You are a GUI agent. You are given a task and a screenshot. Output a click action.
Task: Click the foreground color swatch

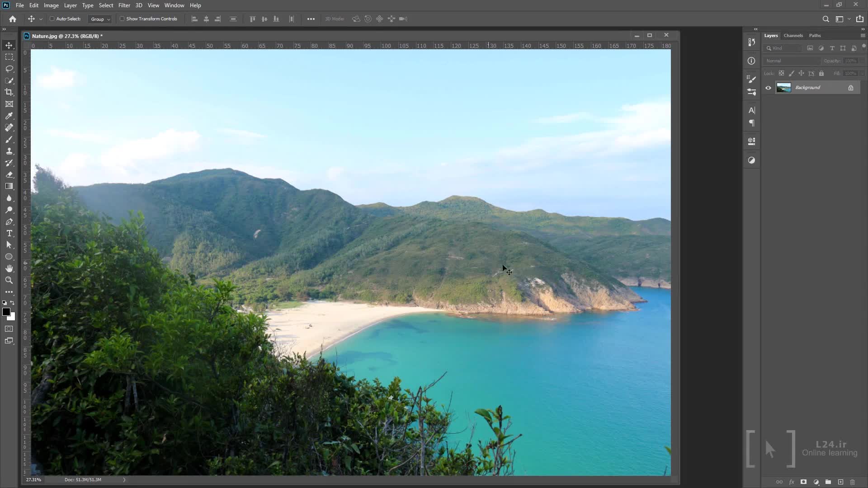pos(6,312)
